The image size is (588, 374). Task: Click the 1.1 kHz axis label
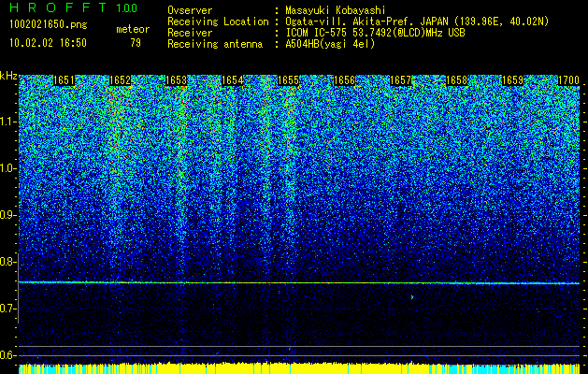(7, 122)
